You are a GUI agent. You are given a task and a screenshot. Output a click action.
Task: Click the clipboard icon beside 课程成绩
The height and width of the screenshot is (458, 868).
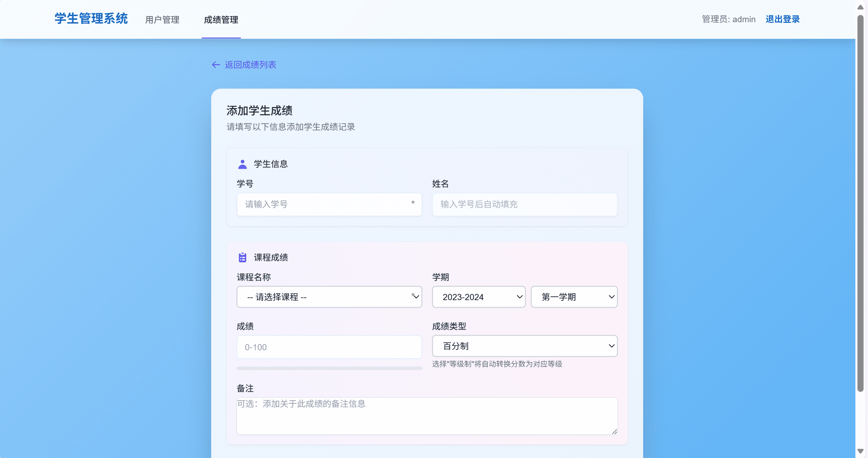pos(242,257)
